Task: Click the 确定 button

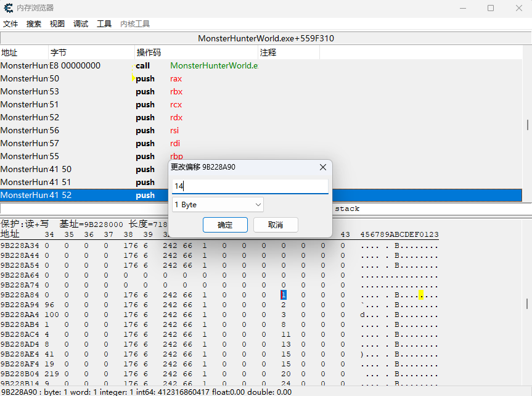Action: (x=225, y=225)
